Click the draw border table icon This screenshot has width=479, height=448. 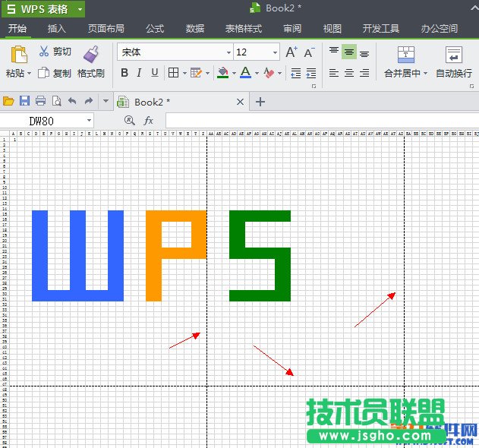coord(196,73)
